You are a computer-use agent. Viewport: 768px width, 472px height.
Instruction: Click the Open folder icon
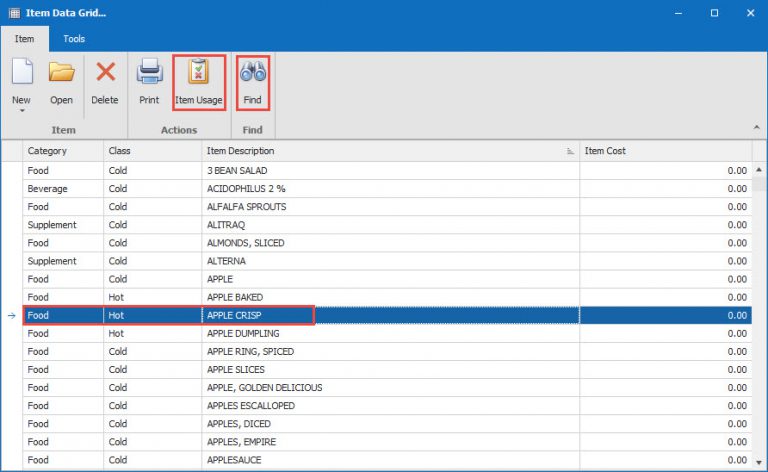click(x=61, y=74)
